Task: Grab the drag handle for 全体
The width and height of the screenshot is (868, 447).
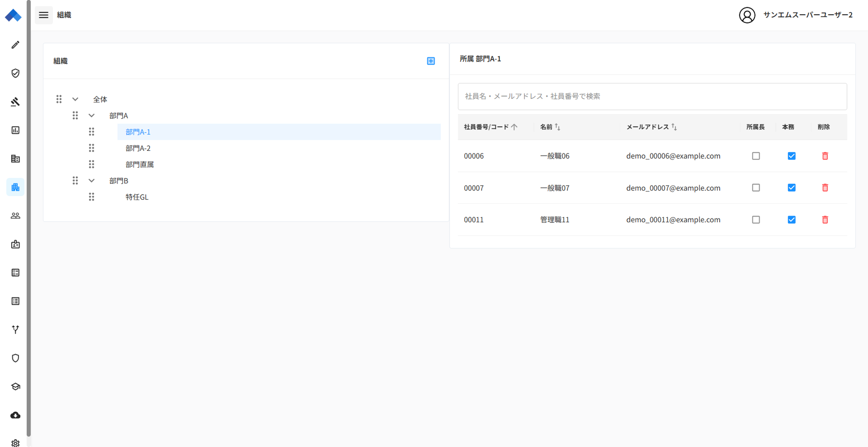Action: (59, 99)
